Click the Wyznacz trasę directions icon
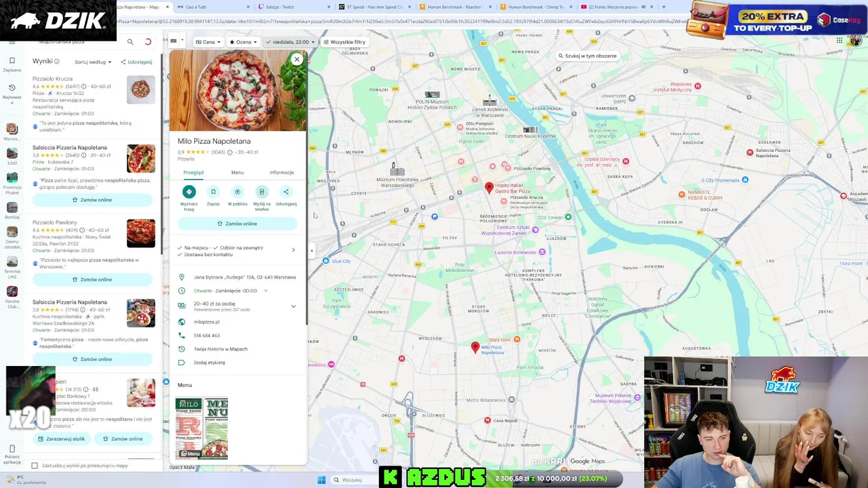868x488 pixels. coord(189,192)
